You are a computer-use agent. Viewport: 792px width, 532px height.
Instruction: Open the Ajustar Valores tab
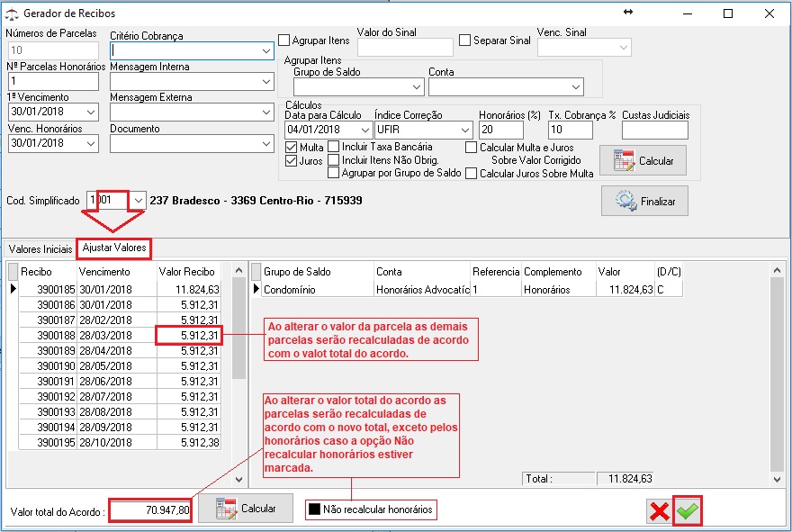[113, 248]
